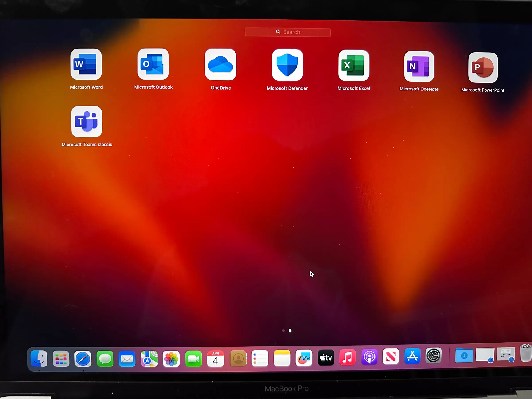532x399 pixels.
Task: Switch to the first Launchpad page dot
Action: click(283, 331)
